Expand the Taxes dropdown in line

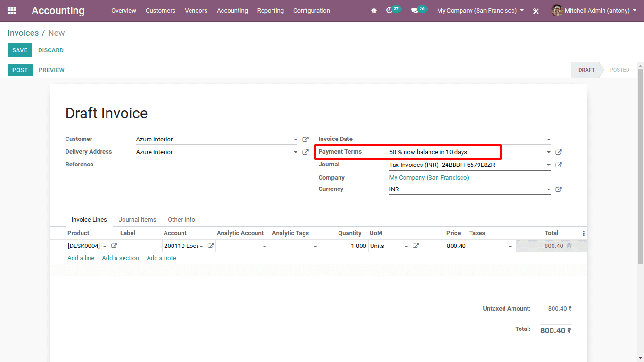click(x=510, y=246)
